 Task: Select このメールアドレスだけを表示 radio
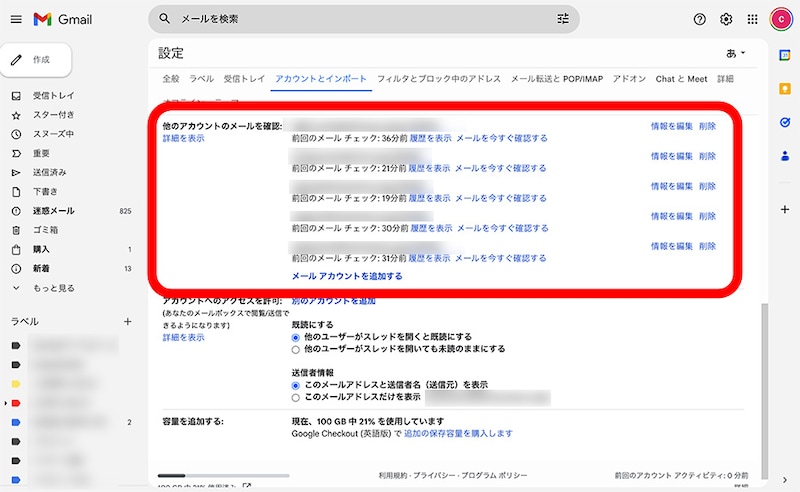(295, 398)
